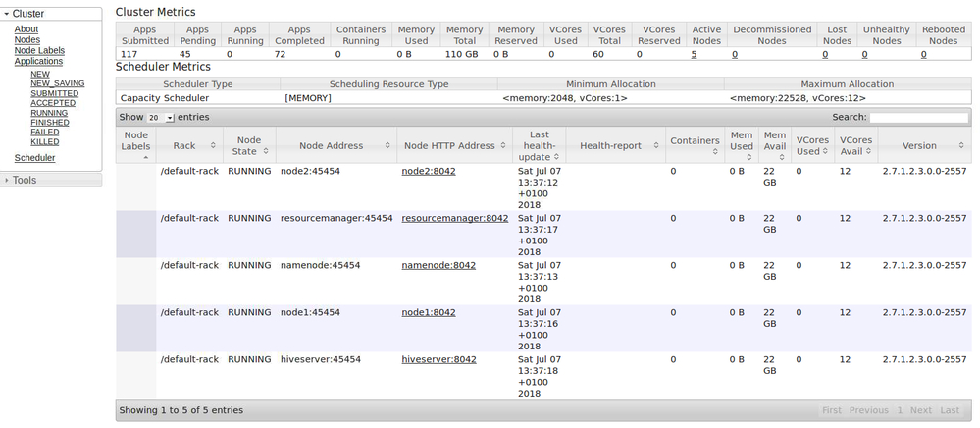Filter applications by RUNNING state
Viewport: 980px width, 428px height.
tap(49, 113)
